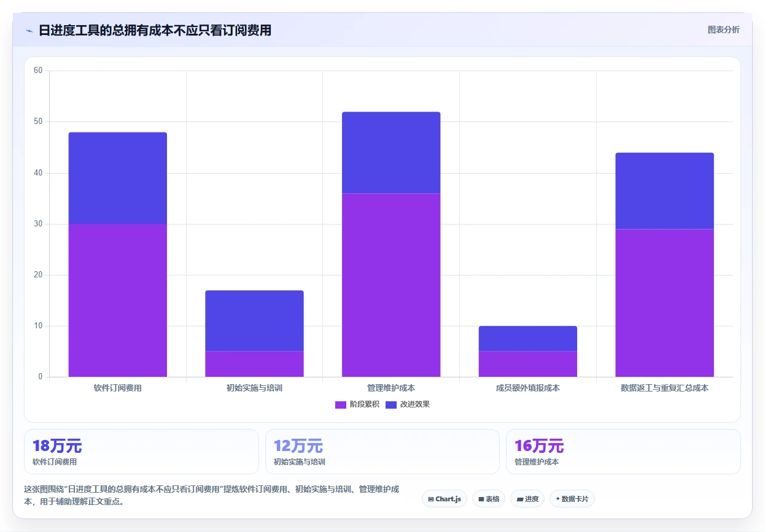
Task: Click the description paragraph starting 这张图围绕
Action: 212,495
